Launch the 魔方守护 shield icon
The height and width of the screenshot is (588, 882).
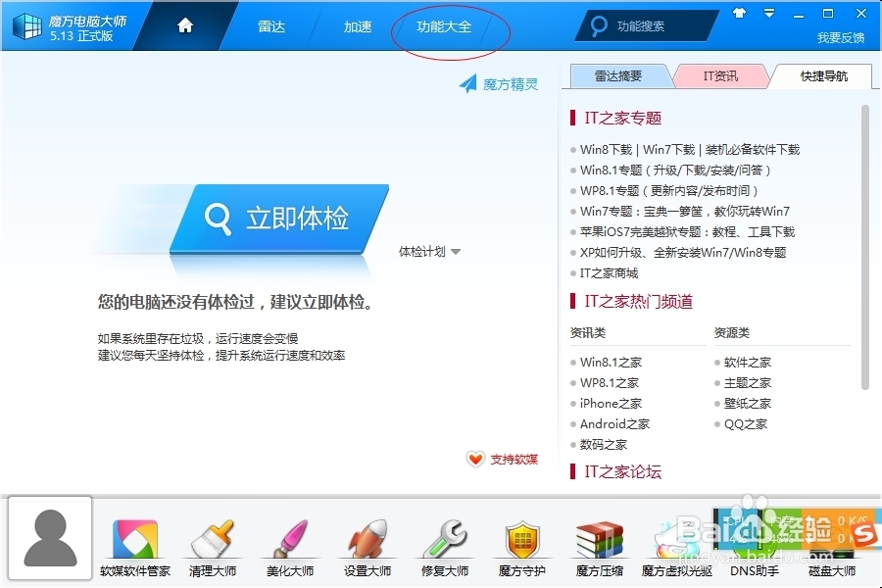(520, 539)
